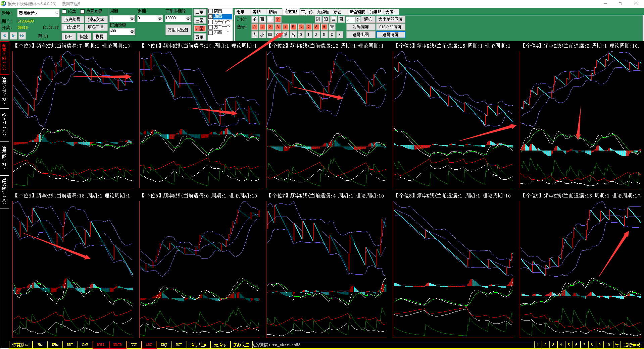The image size is (644, 349).
Task: Click the 自动出号 button
Action: pyautogui.click(x=72, y=27)
